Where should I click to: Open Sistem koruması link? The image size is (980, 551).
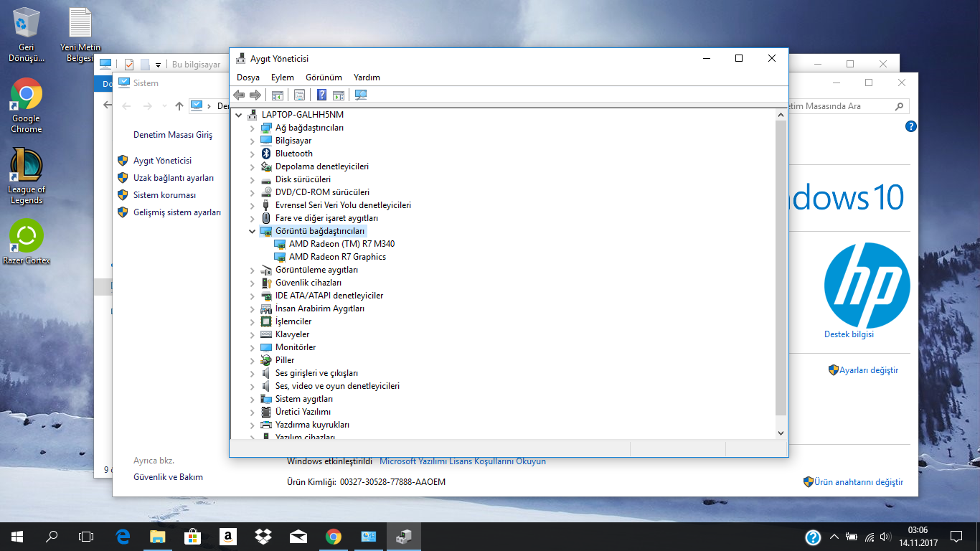164,195
